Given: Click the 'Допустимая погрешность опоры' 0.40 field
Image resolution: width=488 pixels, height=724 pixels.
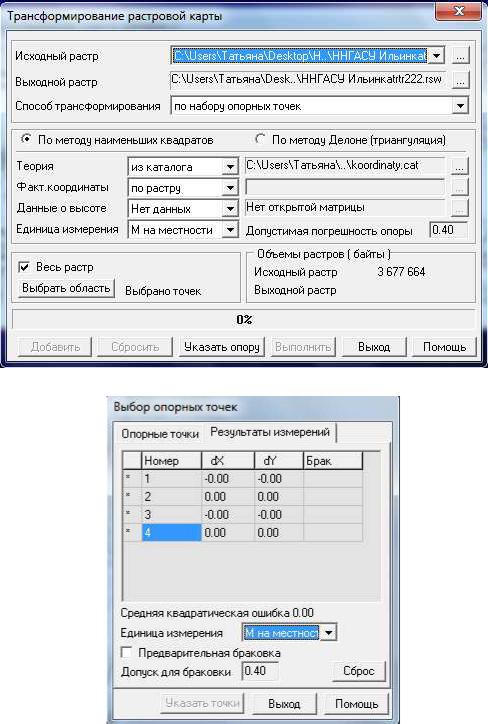Looking at the screenshot, I should coord(448,229).
